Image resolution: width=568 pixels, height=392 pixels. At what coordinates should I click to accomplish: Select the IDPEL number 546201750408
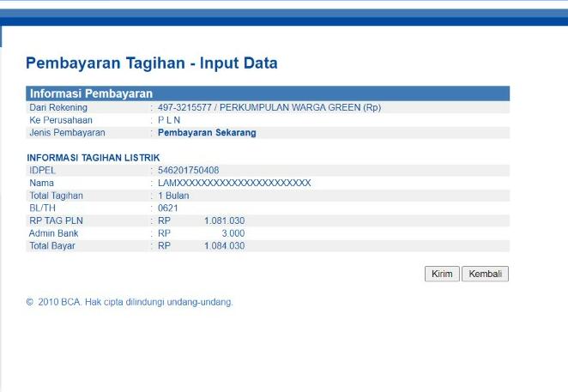pos(188,171)
